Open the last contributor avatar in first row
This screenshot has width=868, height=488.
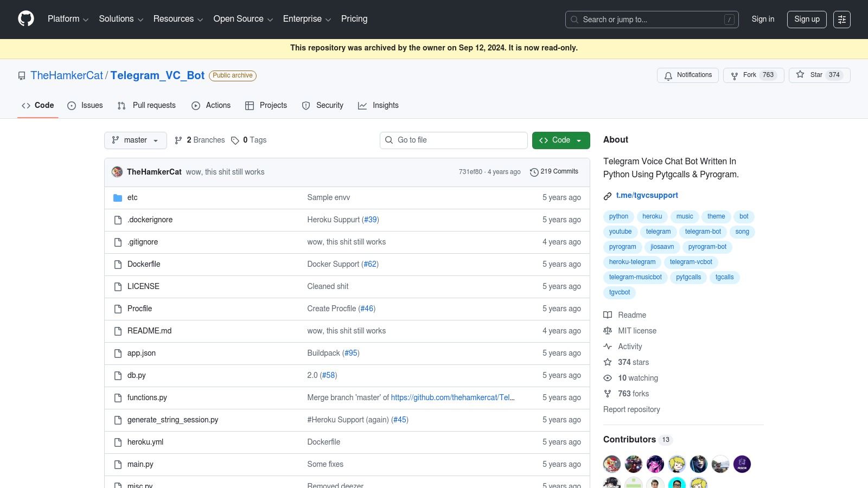(x=742, y=464)
